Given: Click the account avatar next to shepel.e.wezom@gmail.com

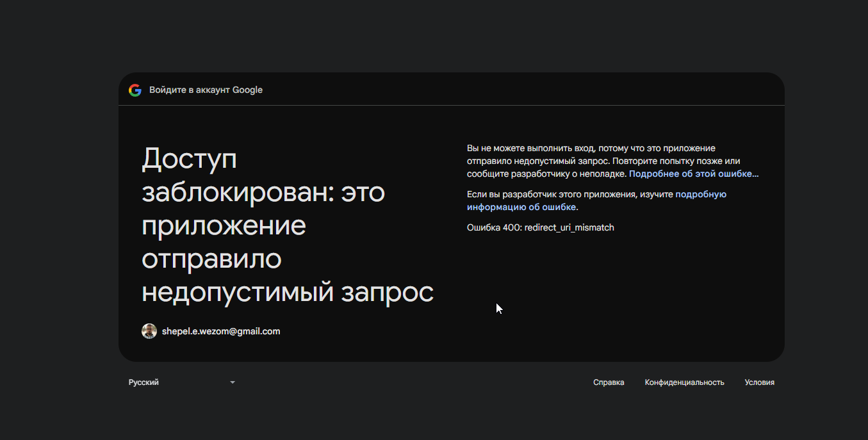Looking at the screenshot, I should point(149,331).
